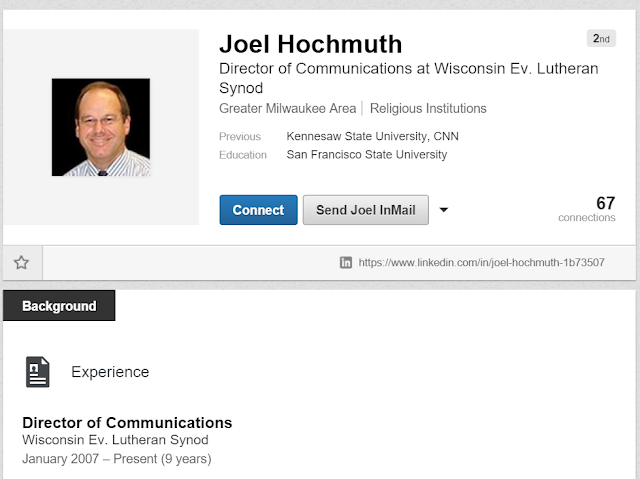Select the Background tab
Viewport: 640px width, 479px height.
coord(59,306)
